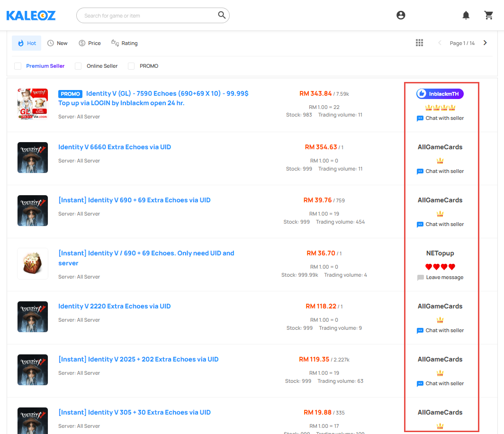Open 690 + 69 Echoes UID and server listing
The image size is (504, 434).
(x=146, y=258)
